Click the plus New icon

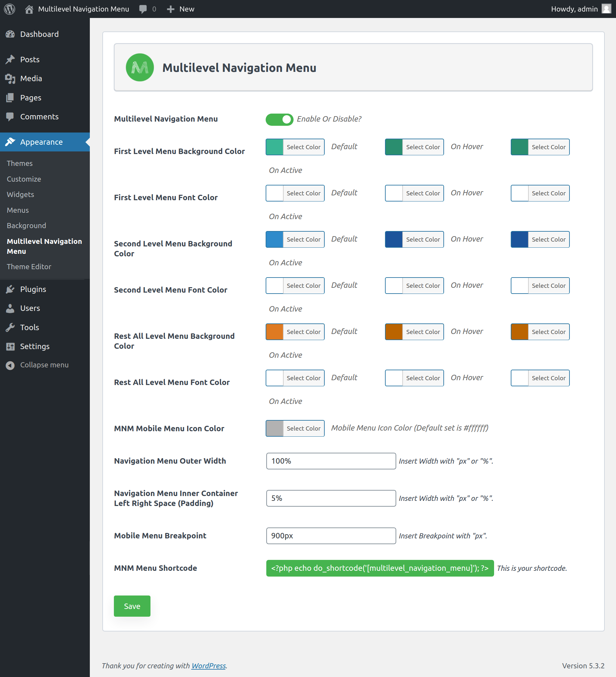point(171,9)
